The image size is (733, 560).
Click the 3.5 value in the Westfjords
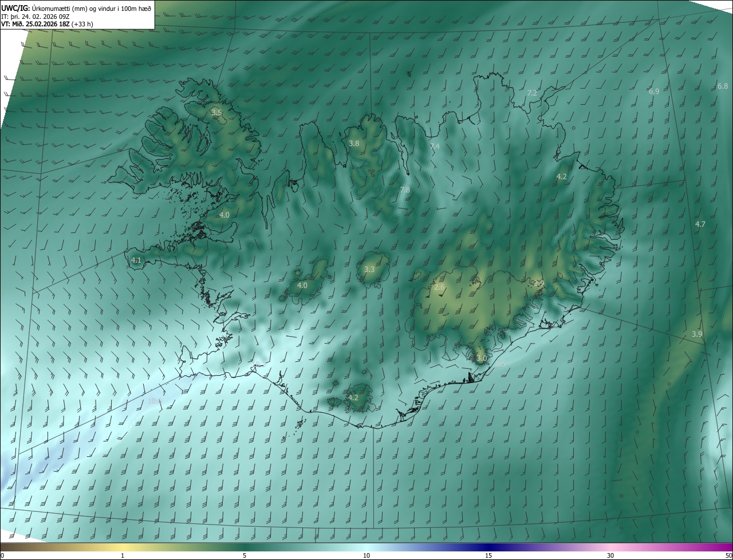point(216,113)
